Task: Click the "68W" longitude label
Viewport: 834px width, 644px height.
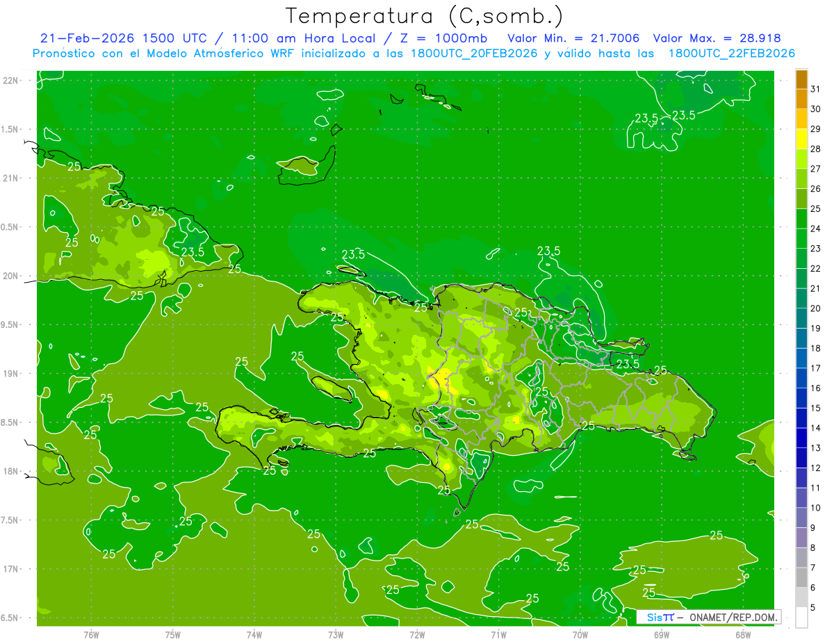Action: (x=743, y=635)
